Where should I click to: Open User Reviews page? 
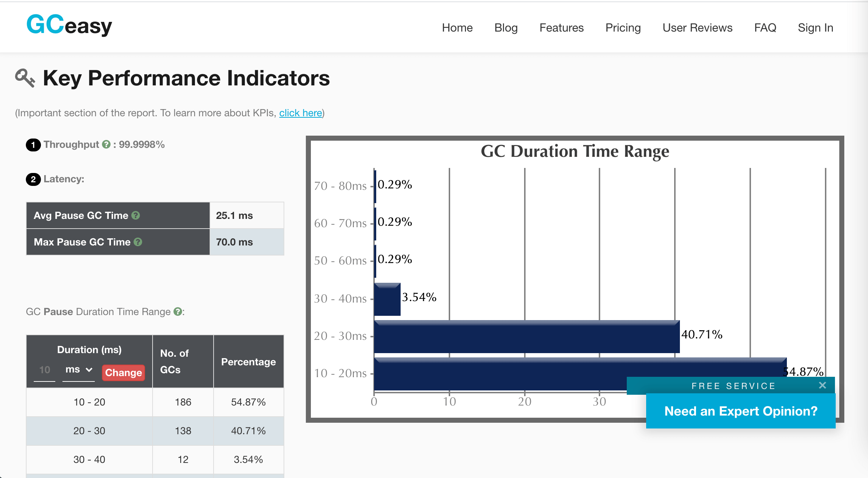coord(697,28)
